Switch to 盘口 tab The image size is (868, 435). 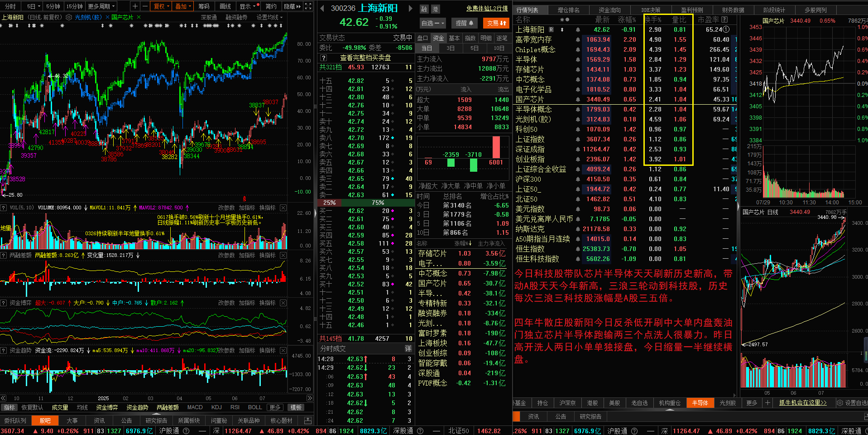(422, 38)
